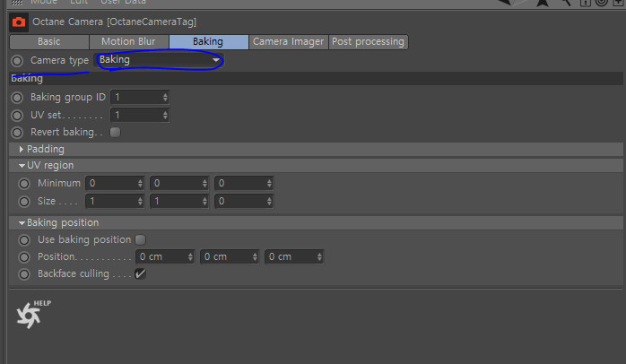Click Baking group ID keyframe circle
Screen dimensions: 626x364
click(x=17, y=98)
